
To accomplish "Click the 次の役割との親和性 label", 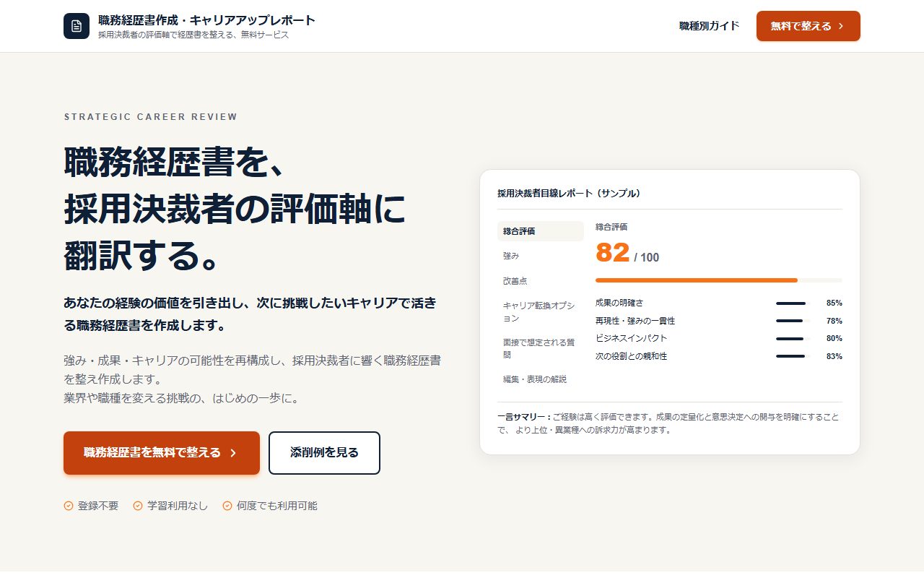I will pos(632,356).
